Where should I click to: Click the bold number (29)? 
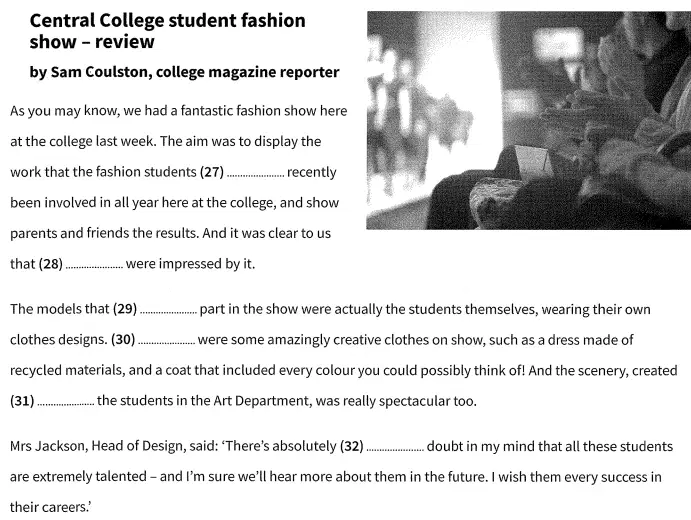pyautogui.click(x=125, y=309)
